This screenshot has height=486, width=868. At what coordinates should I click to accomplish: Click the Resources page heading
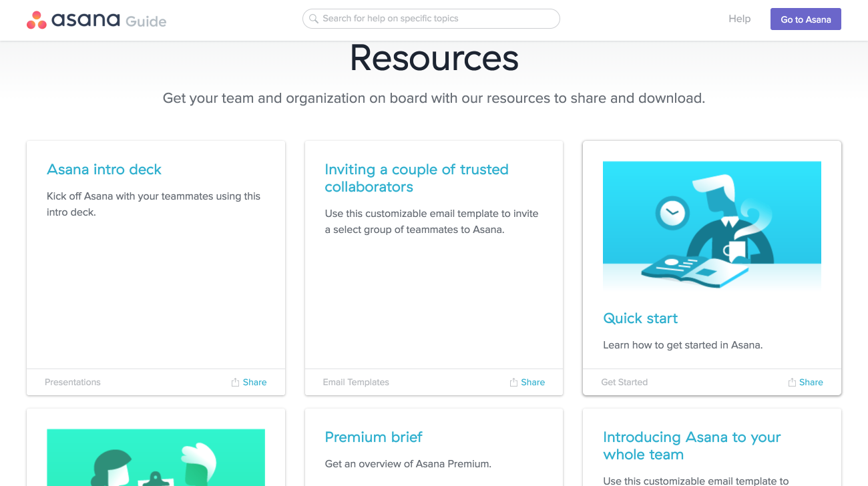(434, 57)
